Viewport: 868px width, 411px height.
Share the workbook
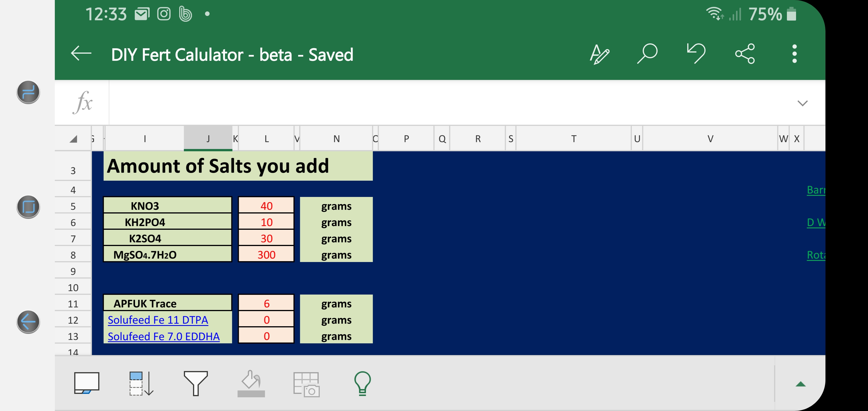point(745,54)
